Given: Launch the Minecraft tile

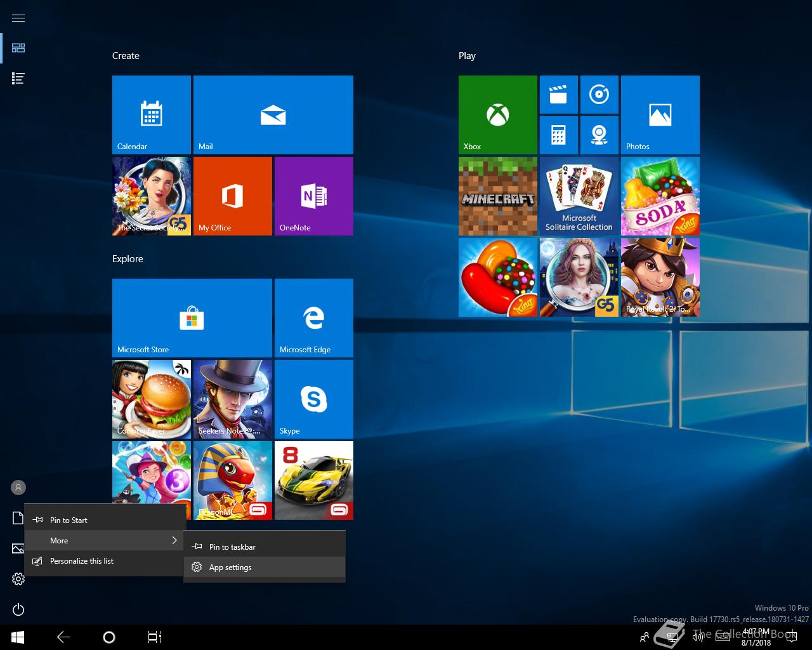Looking at the screenshot, I should (498, 196).
